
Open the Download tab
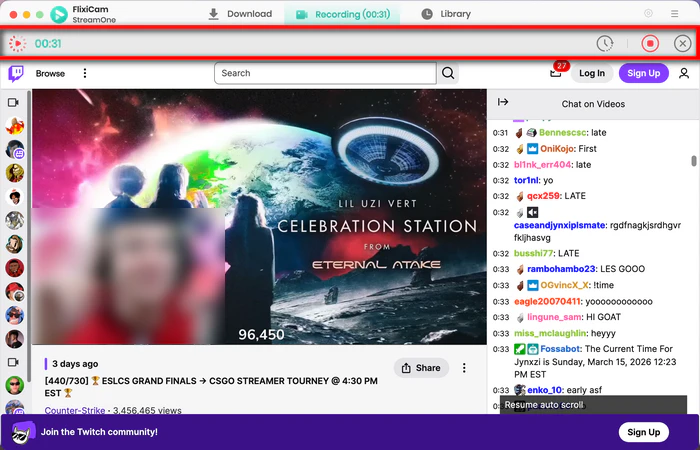tap(240, 14)
